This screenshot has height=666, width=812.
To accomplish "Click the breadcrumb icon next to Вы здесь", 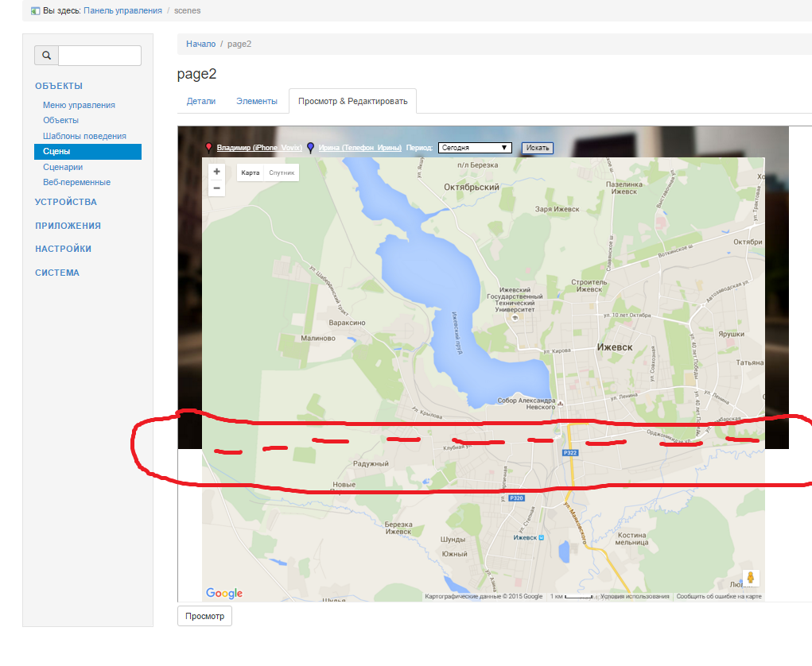I will (x=35, y=11).
